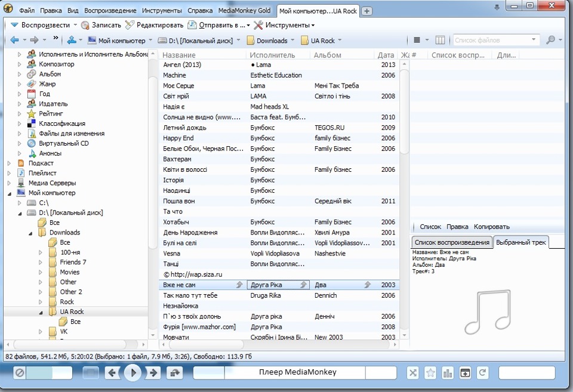Select track Так мало тут тебе
The height and width of the screenshot is (392, 573).
click(x=279, y=295)
